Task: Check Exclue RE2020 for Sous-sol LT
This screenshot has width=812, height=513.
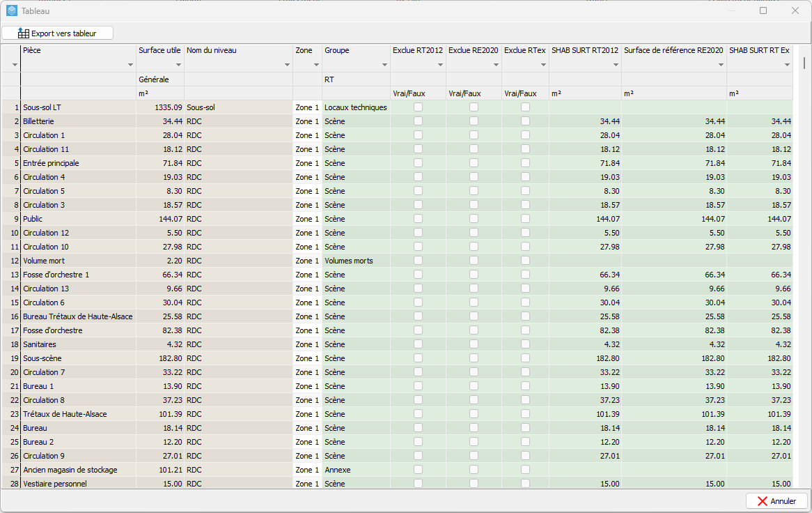Action: click(x=474, y=107)
